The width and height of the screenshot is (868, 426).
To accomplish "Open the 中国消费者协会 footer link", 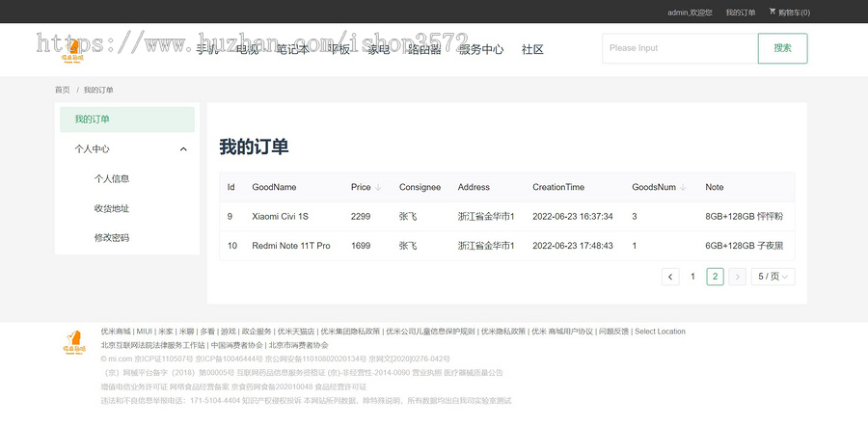I will click(x=236, y=345).
